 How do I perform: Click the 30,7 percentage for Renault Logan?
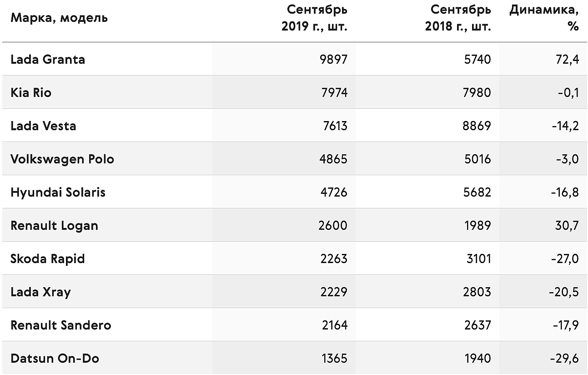click(x=567, y=226)
